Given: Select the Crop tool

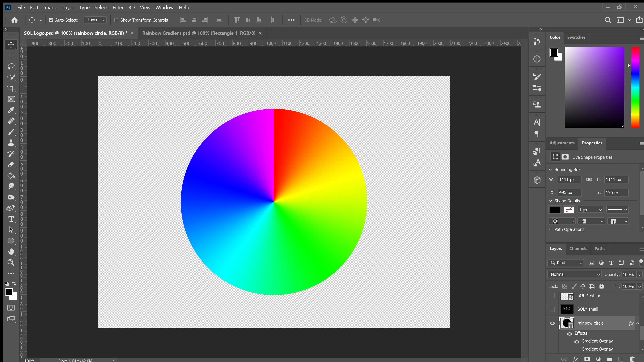Looking at the screenshot, I should click(11, 88).
